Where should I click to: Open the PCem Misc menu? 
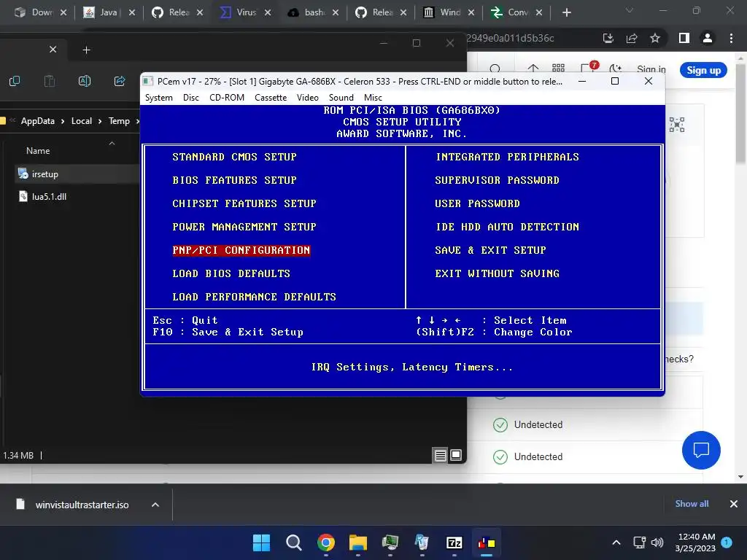373,98
